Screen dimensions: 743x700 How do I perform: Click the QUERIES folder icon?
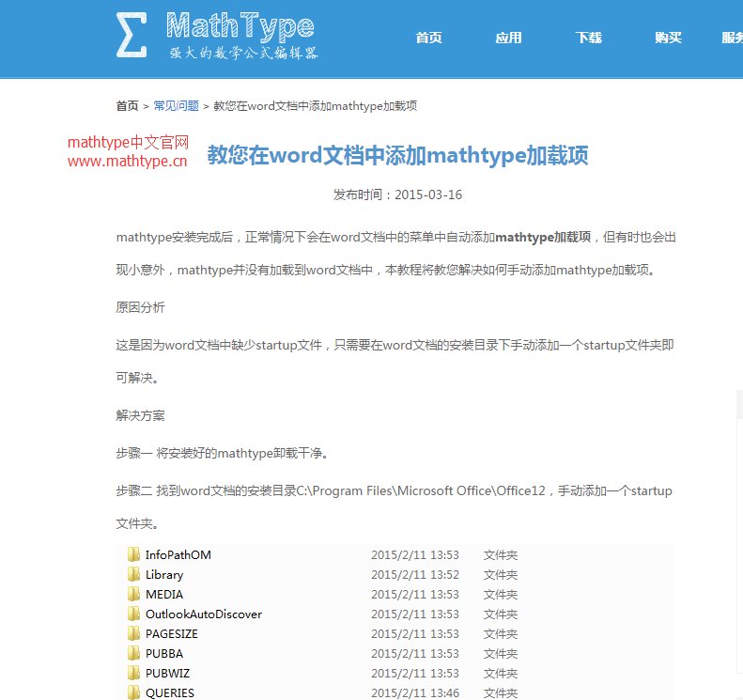(133, 692)
